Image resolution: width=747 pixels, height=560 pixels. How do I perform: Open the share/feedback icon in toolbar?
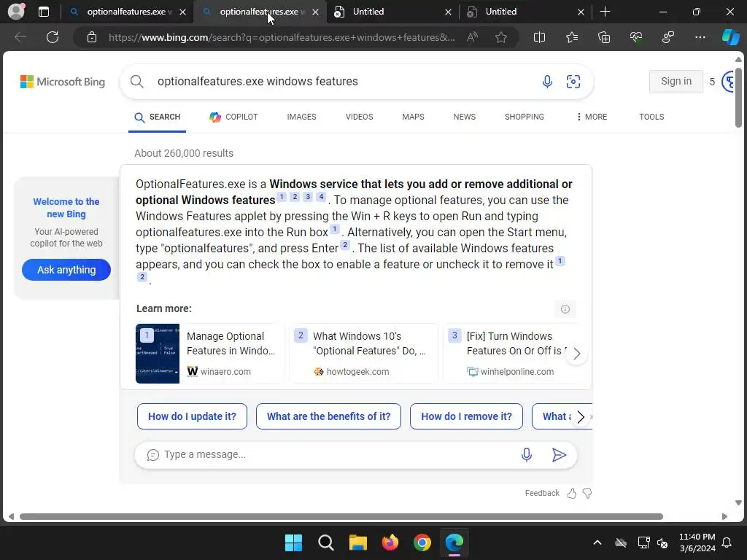(x=668, y=37)
